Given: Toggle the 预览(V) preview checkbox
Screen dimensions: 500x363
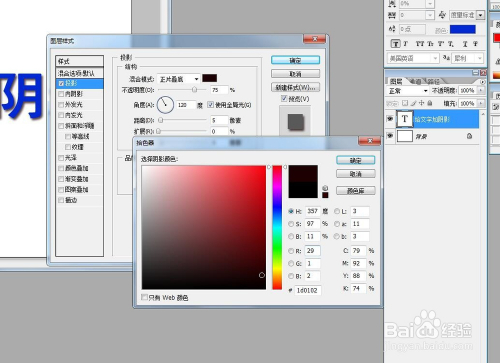Looking at the screenshot, I should 284,98.
